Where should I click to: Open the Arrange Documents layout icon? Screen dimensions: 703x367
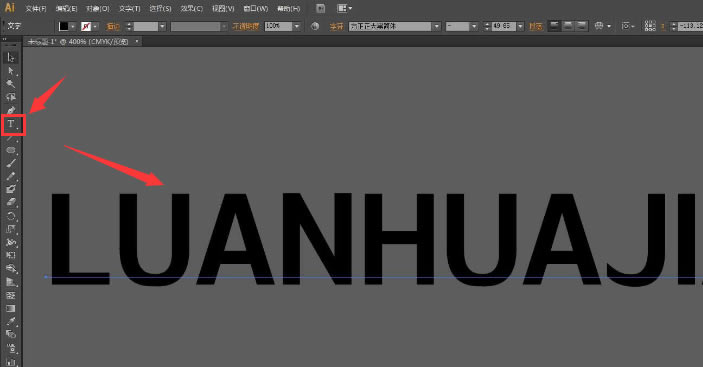coord(344,8)
